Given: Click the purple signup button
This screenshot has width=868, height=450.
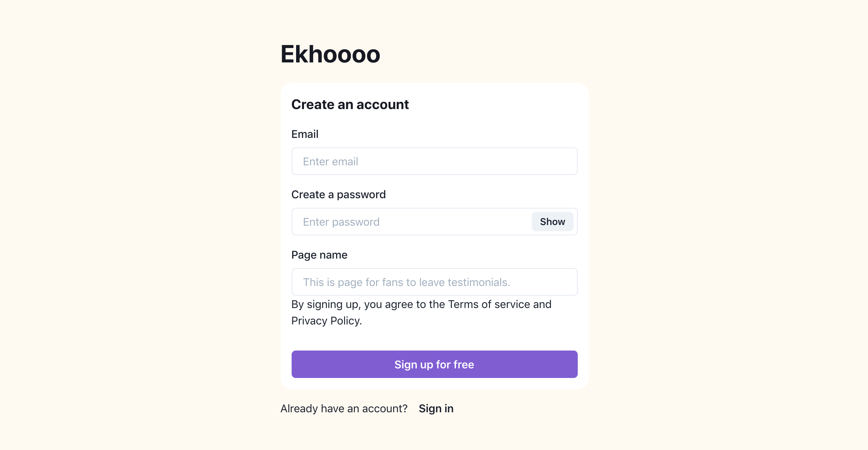Looking at the screenshot, I should [x=434, y=364].
